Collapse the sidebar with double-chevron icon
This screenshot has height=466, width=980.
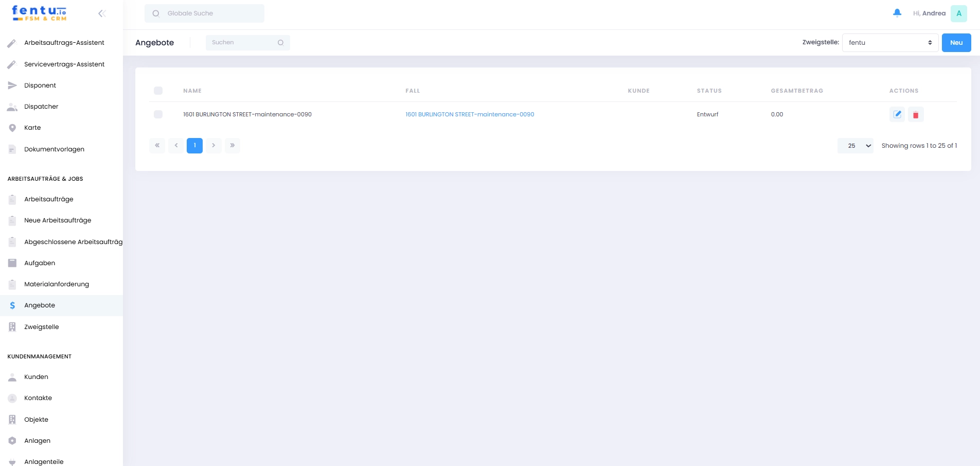(x=102, y=13)
